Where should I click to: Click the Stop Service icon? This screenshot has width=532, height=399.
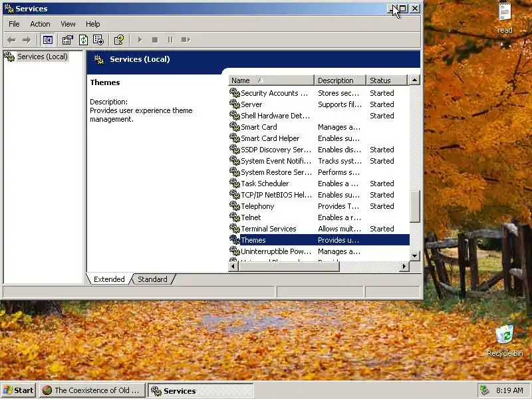pyautogui.click(x=155, y=40)
